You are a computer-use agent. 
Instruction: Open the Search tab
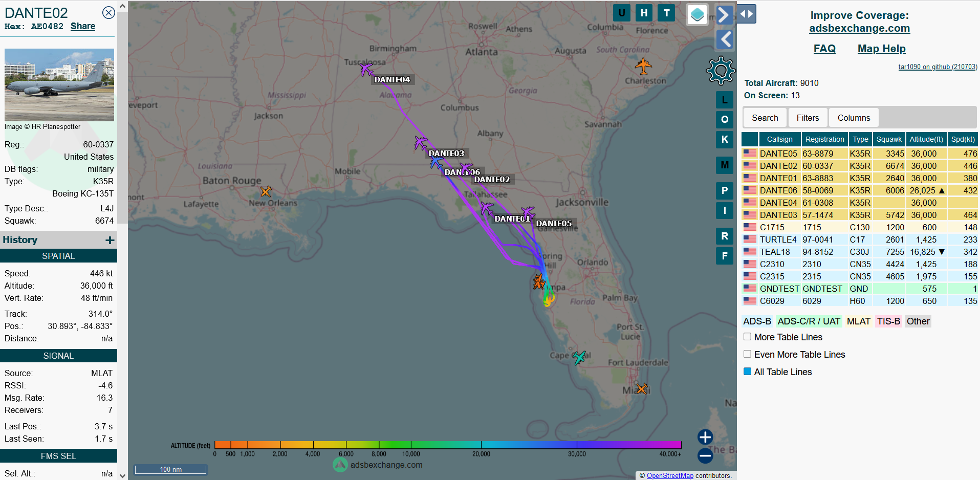pos(765,118)
